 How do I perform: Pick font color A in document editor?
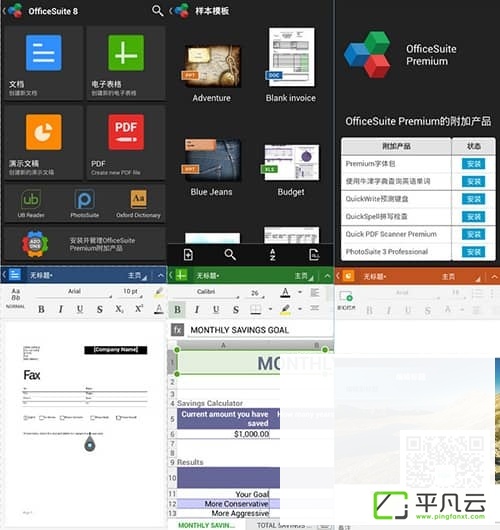click(159, 309)
